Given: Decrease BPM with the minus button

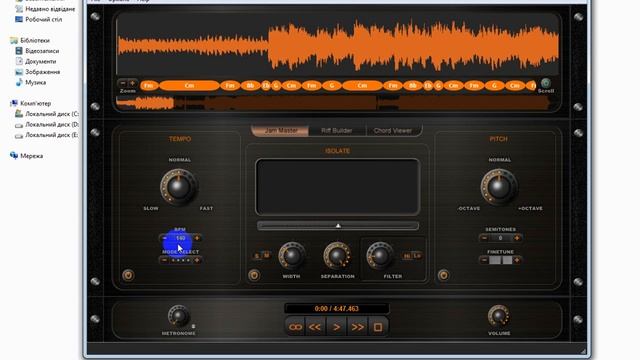Looking at the screenshot, I should tap(164, 238).
